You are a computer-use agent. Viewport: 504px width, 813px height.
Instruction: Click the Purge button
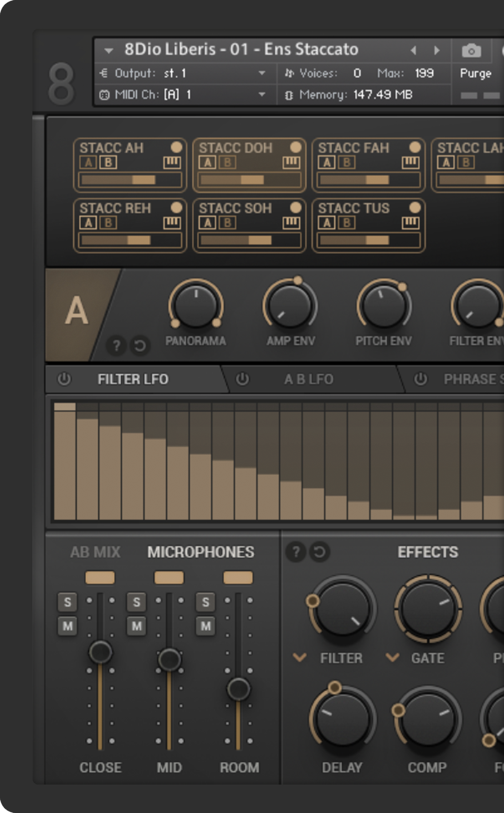point(476,73)
